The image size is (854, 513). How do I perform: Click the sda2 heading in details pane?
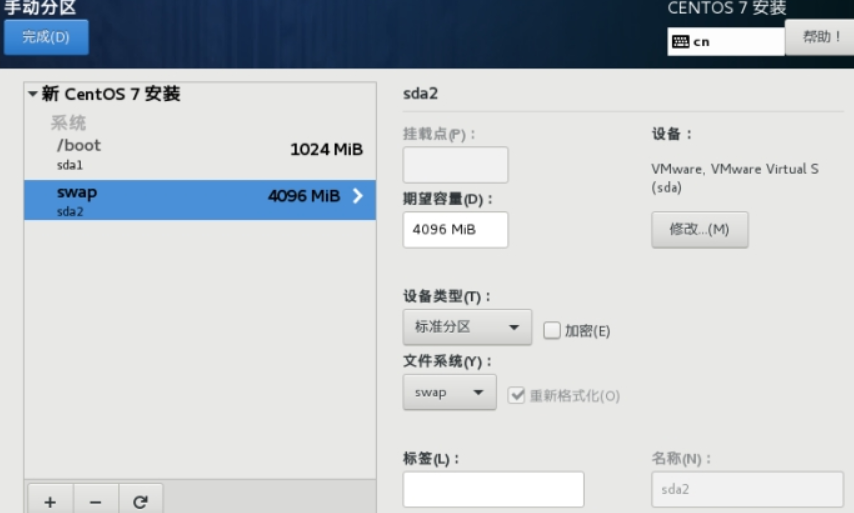pos(420,93)
